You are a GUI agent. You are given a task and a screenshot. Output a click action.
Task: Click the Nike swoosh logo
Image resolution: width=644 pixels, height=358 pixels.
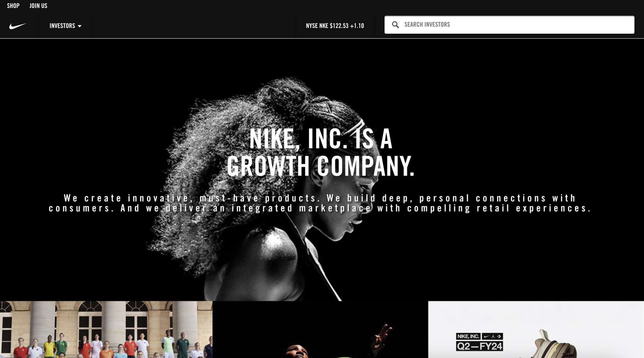point(18,26)
